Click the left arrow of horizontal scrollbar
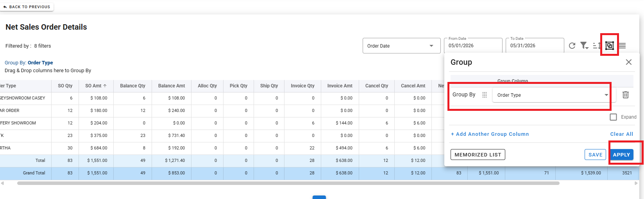 tap(2, 183)
